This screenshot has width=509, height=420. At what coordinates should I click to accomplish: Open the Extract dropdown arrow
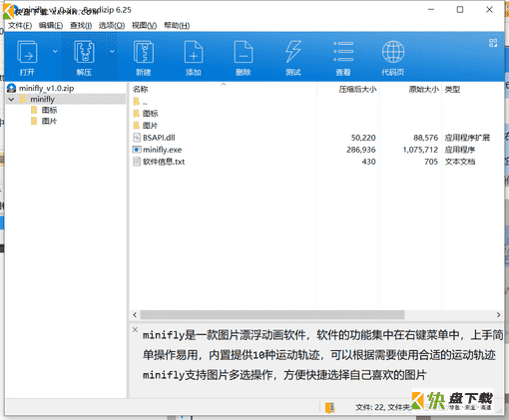(112, 52)
